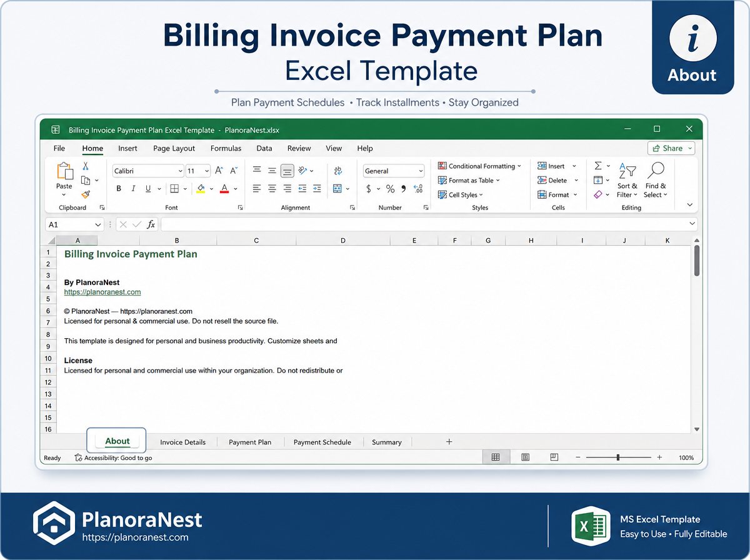This screenshot has width=750, height=560.
Task: Click the Clear eraser icon
Action: pos(598,194)
